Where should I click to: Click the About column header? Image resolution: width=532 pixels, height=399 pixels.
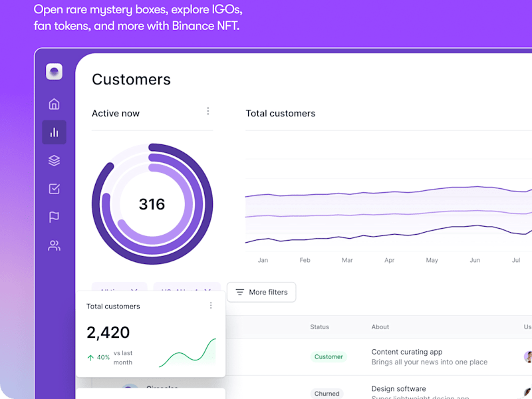tap(380, 327)
